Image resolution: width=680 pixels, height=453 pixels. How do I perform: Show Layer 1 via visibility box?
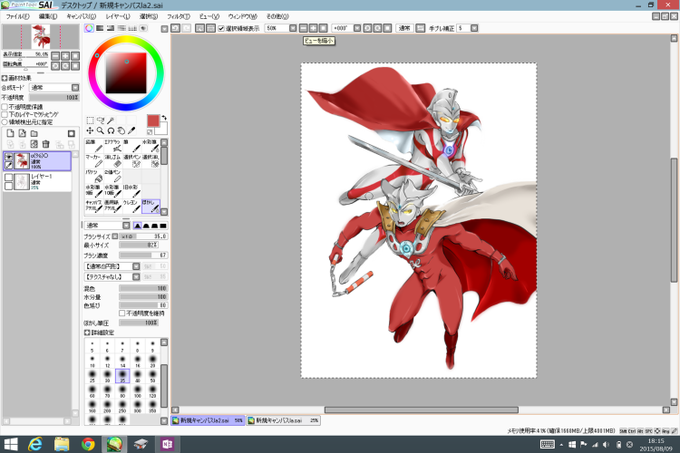pyautogui.click(x=9, y=177)
